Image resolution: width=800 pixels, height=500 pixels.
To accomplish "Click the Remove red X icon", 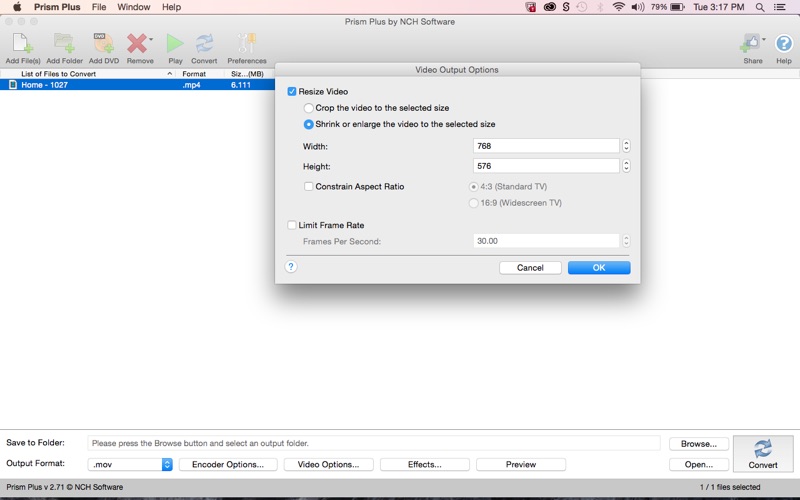I will 136,44.
